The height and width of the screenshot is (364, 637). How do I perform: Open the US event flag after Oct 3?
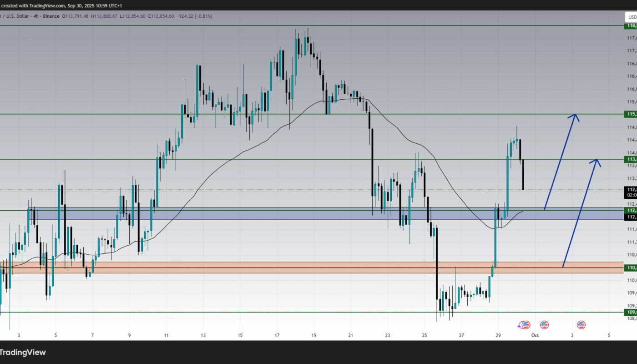581,325
